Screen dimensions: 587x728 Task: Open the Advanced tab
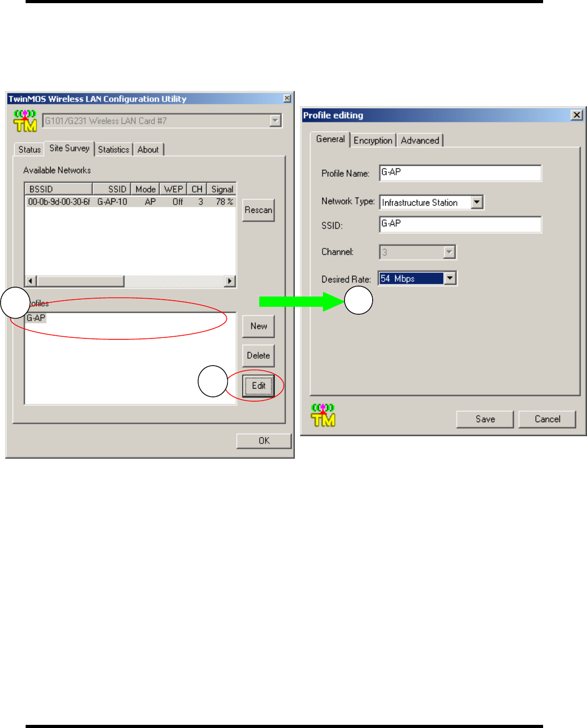click(x=420, y=140)
